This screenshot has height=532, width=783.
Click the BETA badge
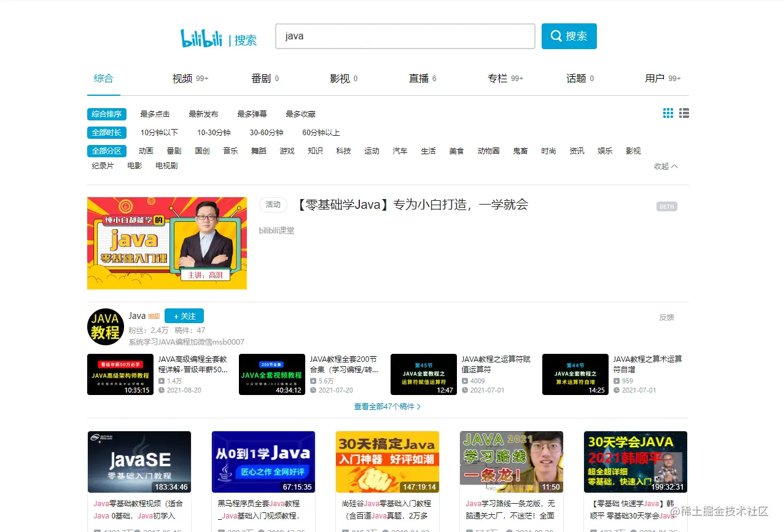click(x=667, y=206)
